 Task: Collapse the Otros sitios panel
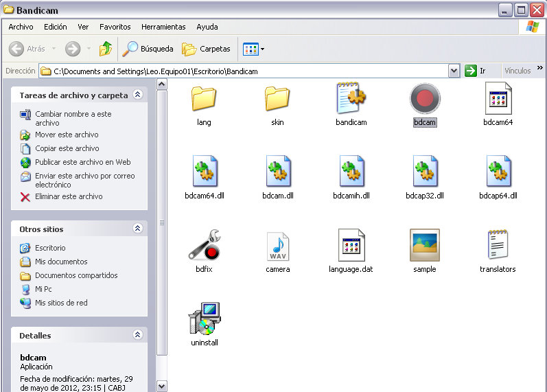click(x=137, y=229)
